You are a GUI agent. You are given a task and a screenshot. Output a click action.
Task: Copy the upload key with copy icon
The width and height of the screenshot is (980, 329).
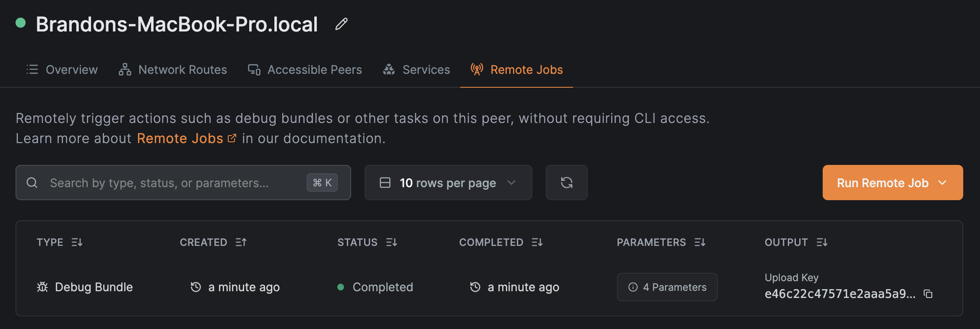point(928,294)
